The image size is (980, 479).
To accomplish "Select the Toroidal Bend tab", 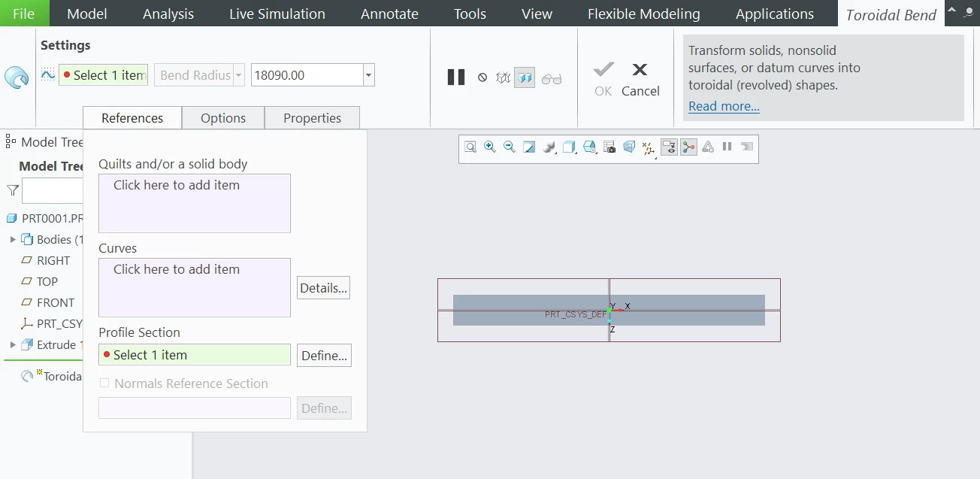I will [x=891, y=14].
